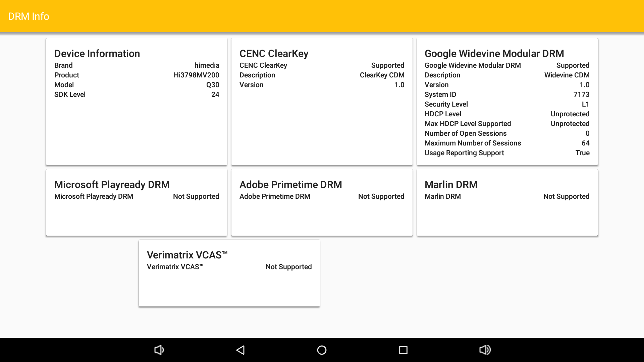
Task: Select the Security Level value L1
Action: pyautogui.click(x=585, y=104)
